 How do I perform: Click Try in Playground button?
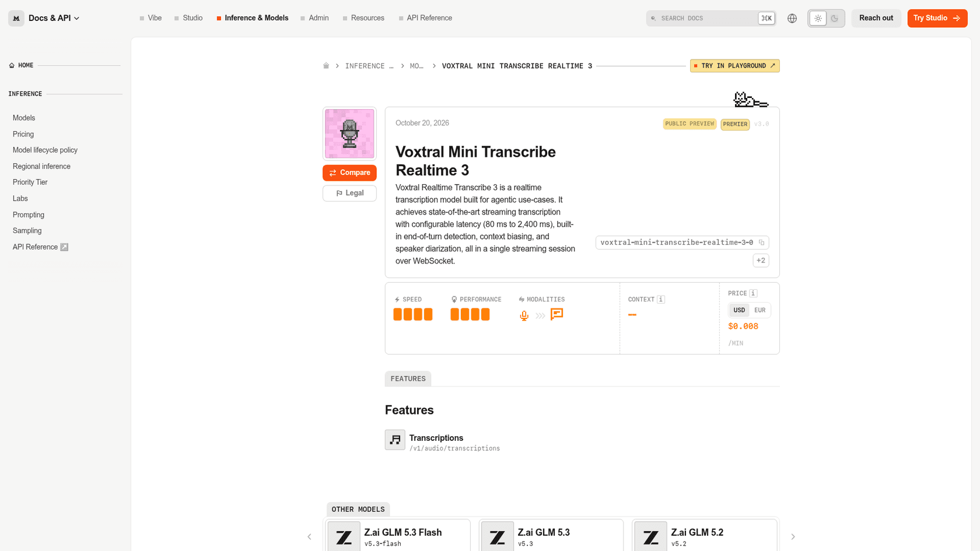(x=734, y=66)
